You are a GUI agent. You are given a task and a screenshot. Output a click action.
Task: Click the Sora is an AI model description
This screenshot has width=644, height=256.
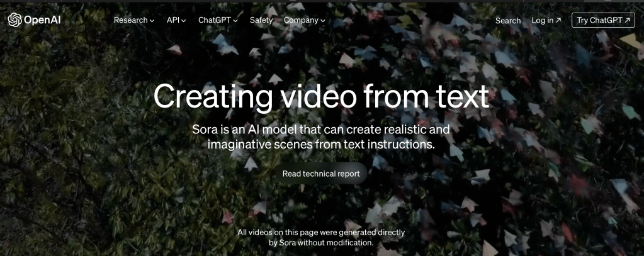(x=321, y=136)
